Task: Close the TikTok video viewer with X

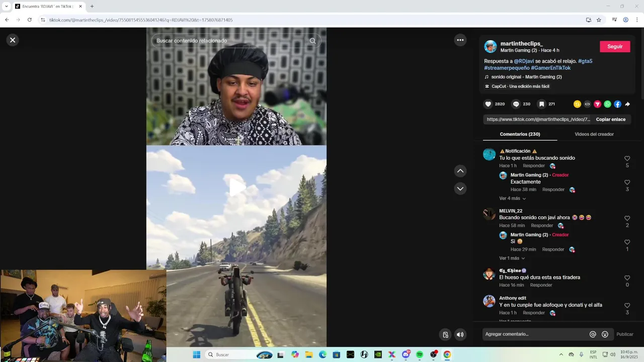Action: click(13, 40)
